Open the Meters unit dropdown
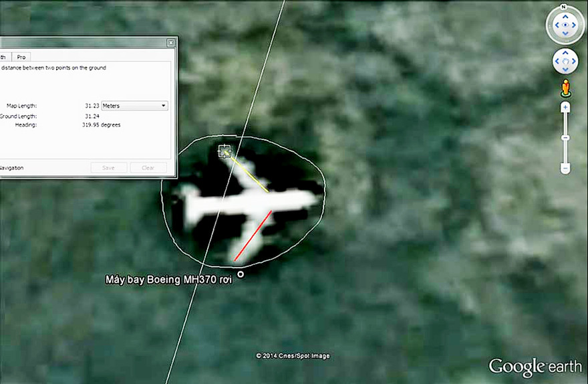The image size is (588, 384). tap(134, 106)
